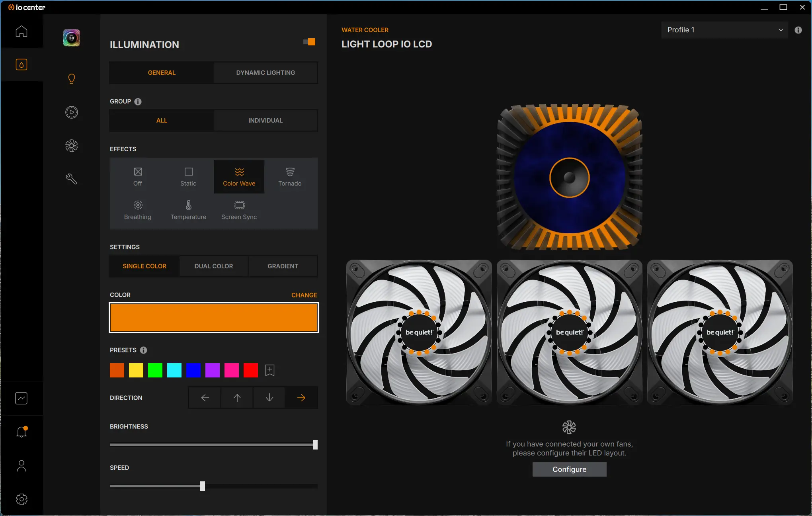
Task: Select the middle be quiet! fan
Action: [570, 332]
